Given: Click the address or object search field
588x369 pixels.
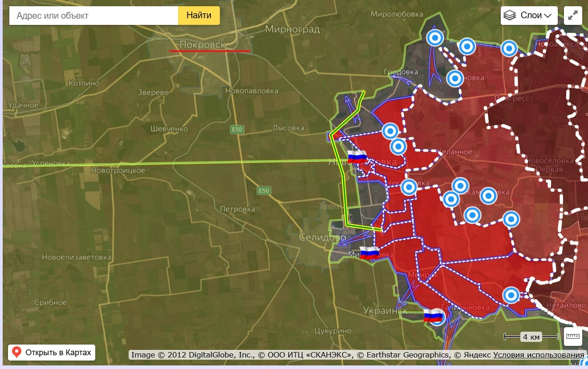Looking at the screenshot, I should pos(93,16).
